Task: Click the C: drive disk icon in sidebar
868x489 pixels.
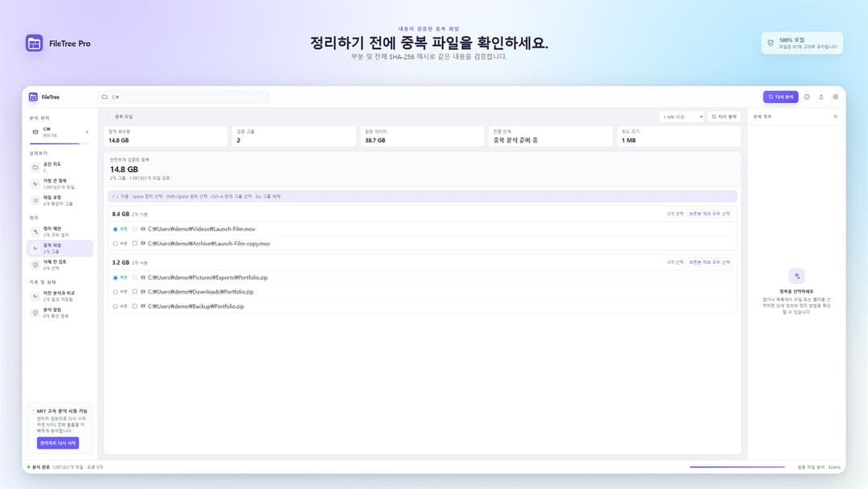Action: pyautogui.click(x=35, y=132)
